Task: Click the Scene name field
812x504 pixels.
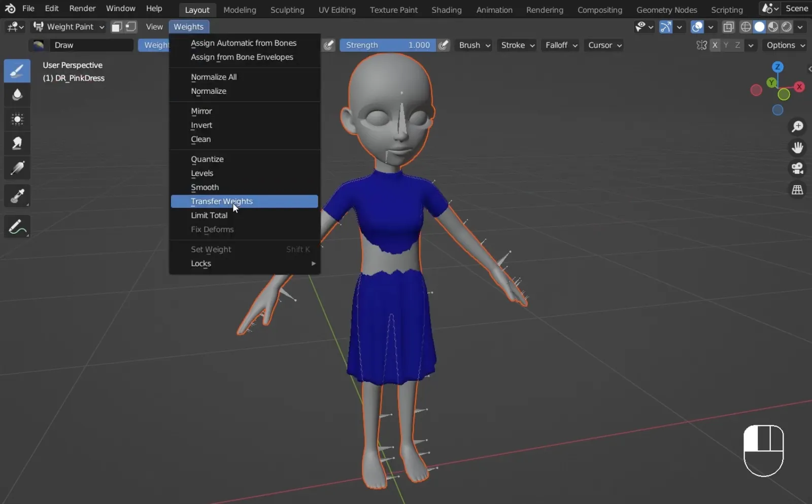Action: (796, 9)
